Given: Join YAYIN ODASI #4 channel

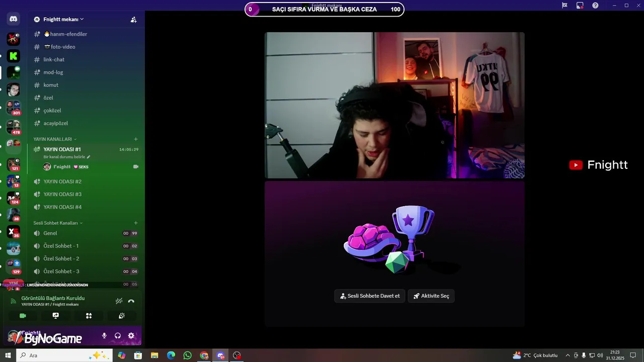Looking at the screenshot, I should (x=86, y=207).
